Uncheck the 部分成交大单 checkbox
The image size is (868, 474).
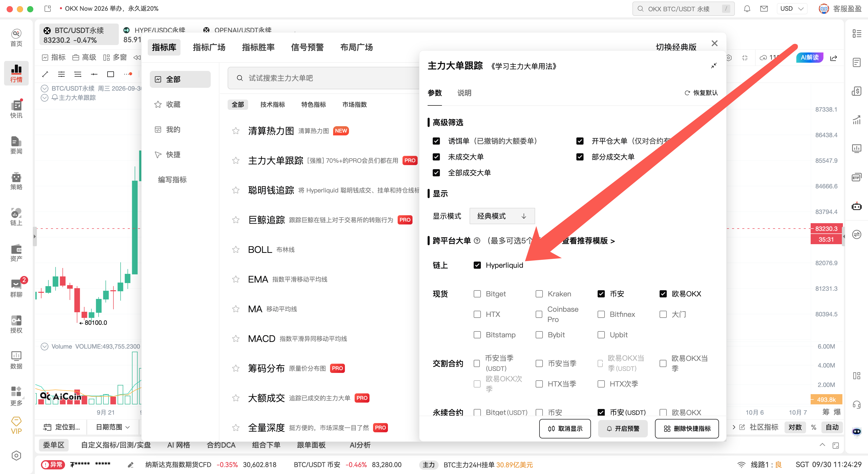point(580,157)
